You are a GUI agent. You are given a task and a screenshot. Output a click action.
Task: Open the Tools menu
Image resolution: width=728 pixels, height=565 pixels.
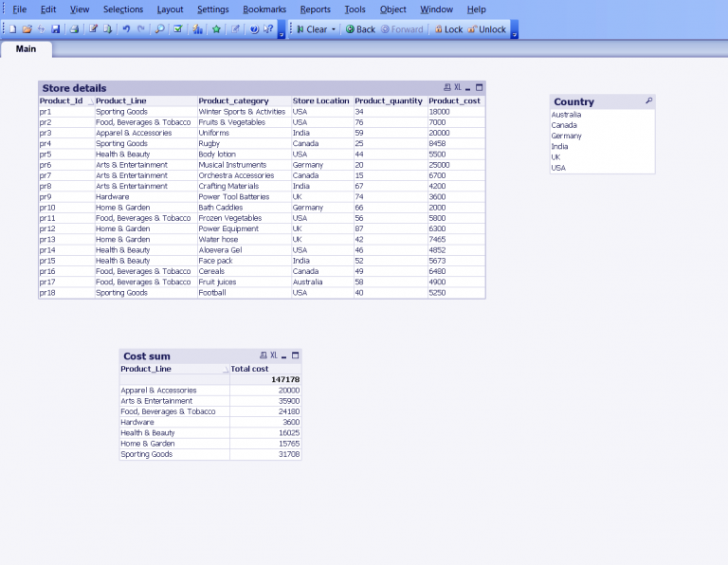[355, 9]
